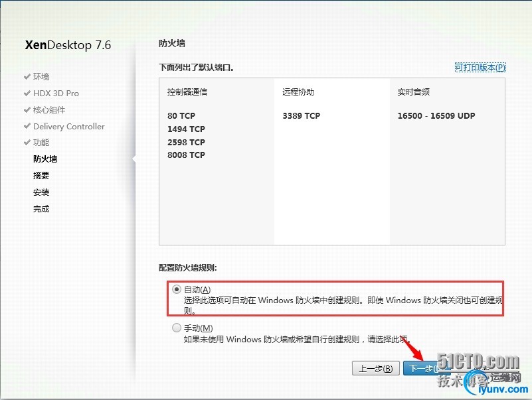
Task: Go to the Delivery Controller step
Action: pos(69,127)
